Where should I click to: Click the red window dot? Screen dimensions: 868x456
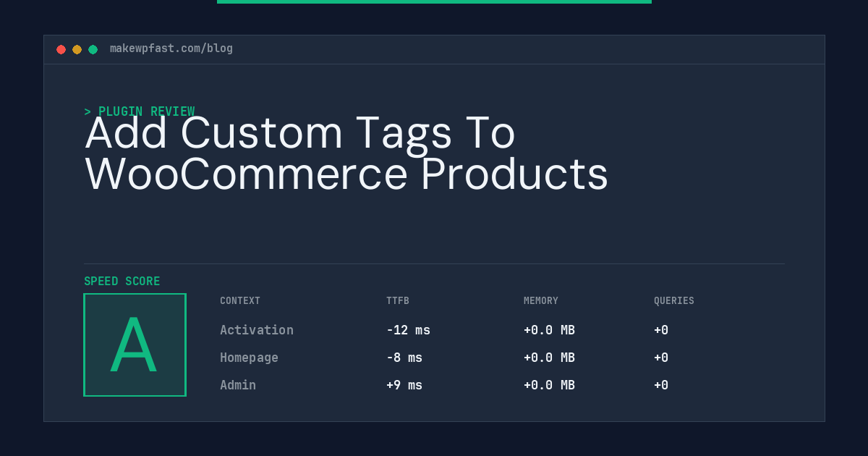(61, 49)
